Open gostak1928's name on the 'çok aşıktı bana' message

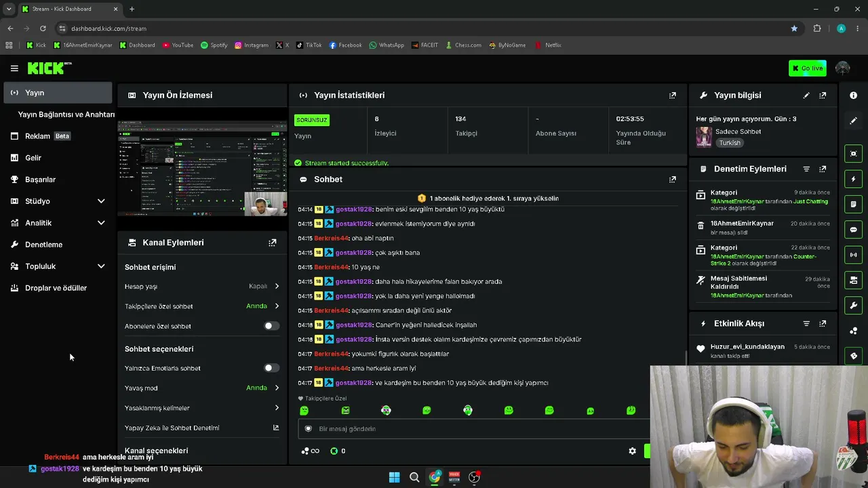pos(354,253)
